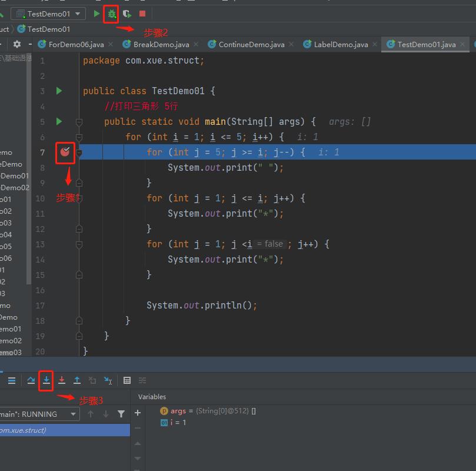This screenshot has height=471, width=476.
Task: Stop the program with the red square
Action: [x=142, y=14]
